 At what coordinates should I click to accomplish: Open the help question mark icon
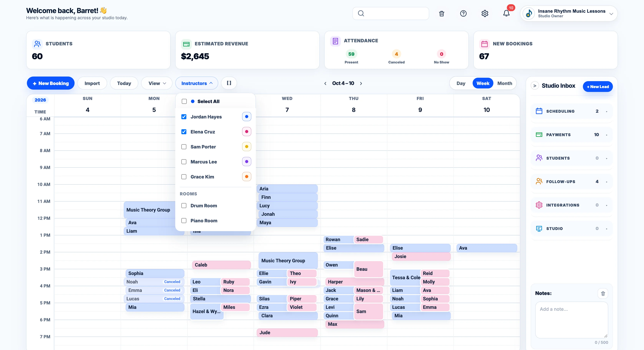pyautogui.click(x=463, y=13)
